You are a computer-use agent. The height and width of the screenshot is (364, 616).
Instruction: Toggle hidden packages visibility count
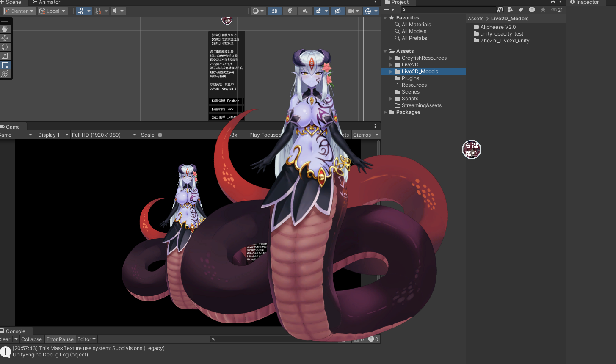(x=557, y=10)
